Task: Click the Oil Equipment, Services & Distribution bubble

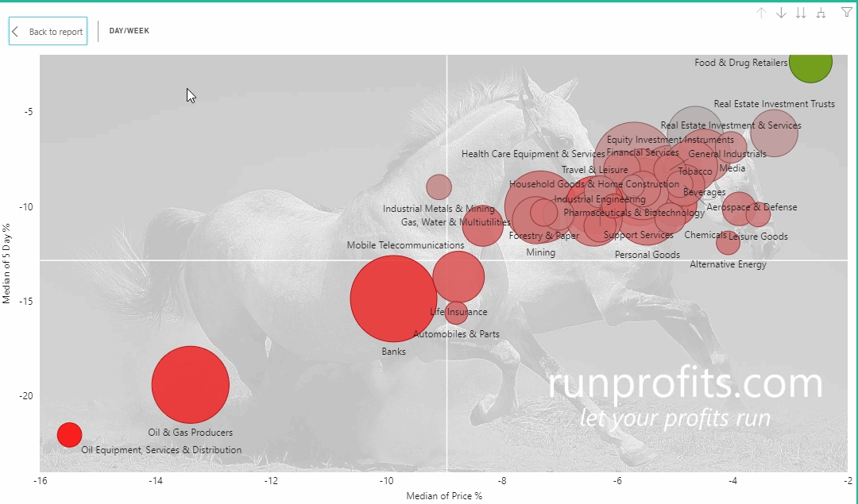Action: (70, 435)
